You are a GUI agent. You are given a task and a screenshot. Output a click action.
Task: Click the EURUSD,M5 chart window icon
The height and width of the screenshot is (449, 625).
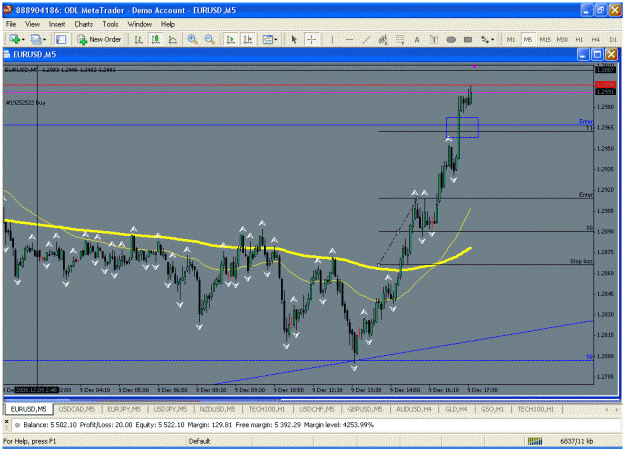click(x=7, y=54)
